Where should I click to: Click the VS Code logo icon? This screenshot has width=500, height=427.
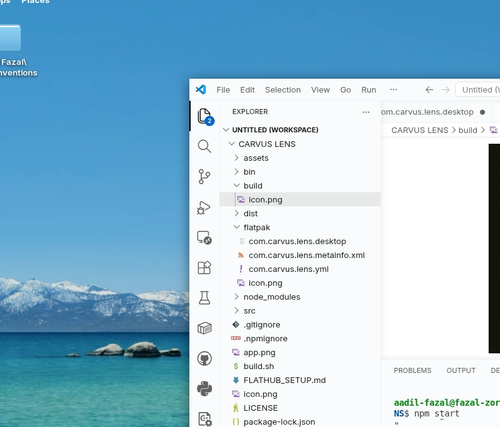click(x=201, y=90)
